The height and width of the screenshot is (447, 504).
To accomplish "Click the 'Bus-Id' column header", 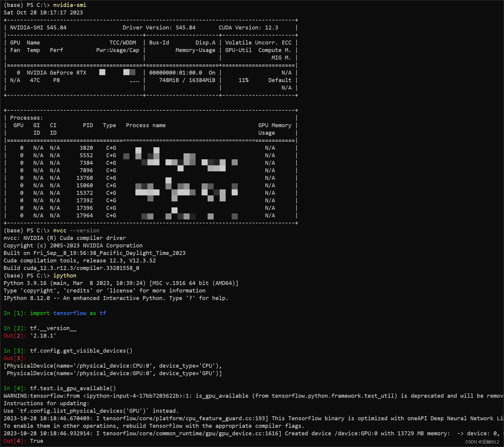I will coord(159,43).
